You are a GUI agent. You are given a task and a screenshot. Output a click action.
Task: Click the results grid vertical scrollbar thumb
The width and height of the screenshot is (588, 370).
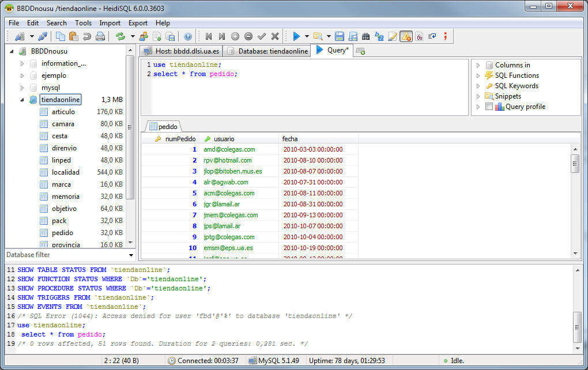click(575, 164)
